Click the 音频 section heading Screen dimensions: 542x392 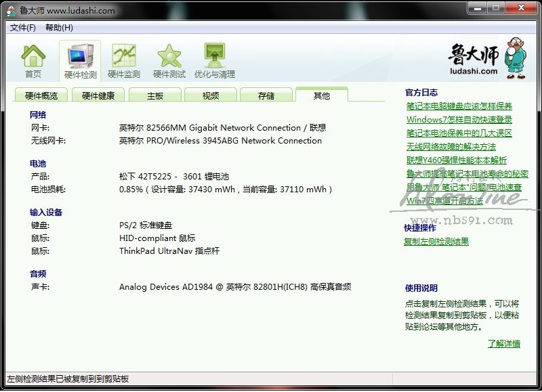38,274
